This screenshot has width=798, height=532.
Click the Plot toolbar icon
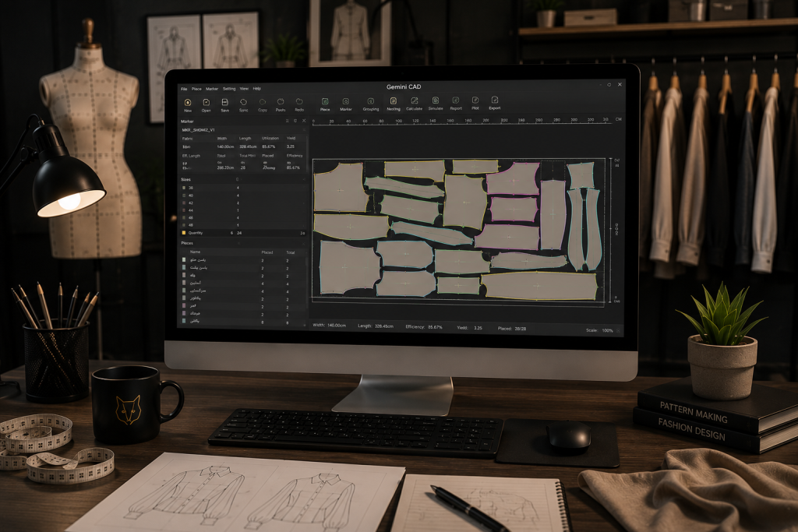475,100
